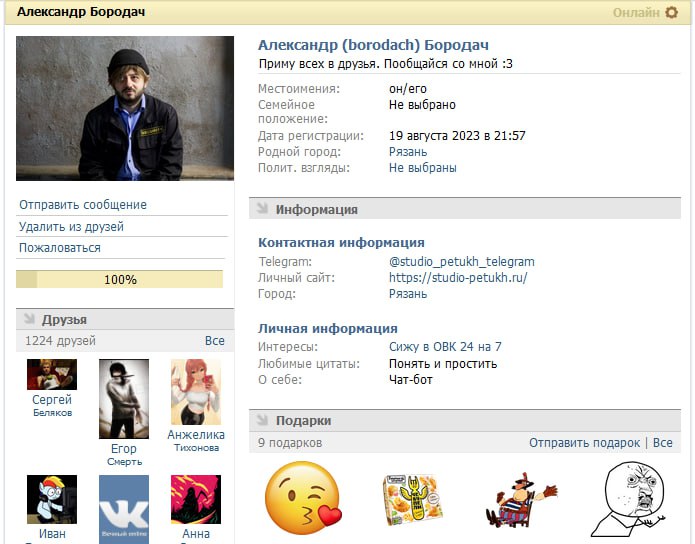
Task: Click Отправить сообщение
Action: pyautogui.click(x=83, y=205)
